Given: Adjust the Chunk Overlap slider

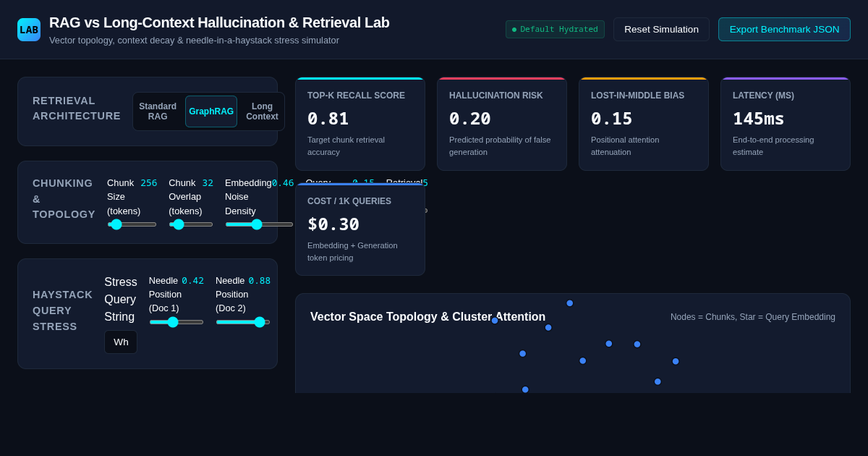Looking at the screenshot, I should point(191,224).
